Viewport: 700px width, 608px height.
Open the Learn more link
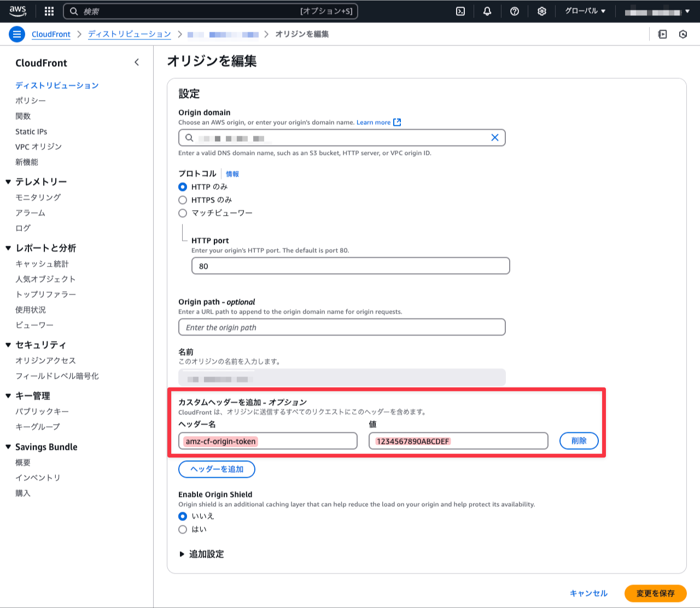pyautogui.click(x=374, y=122)
